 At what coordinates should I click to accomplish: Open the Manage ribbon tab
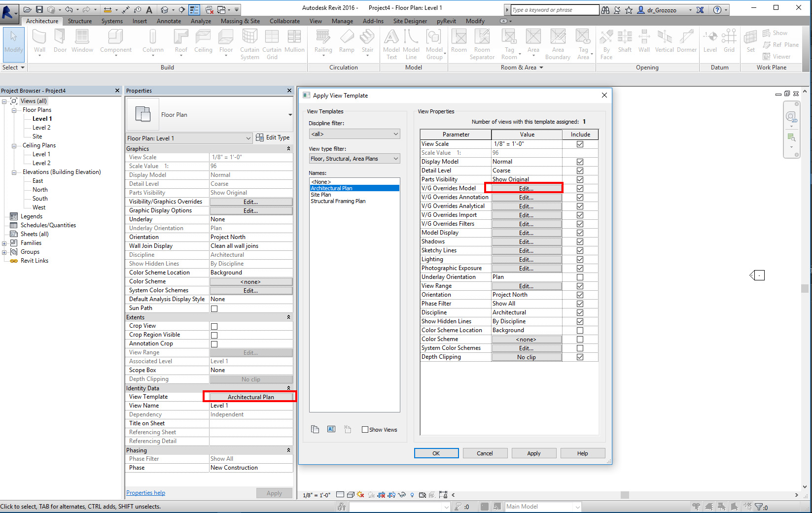coord(342,21)
